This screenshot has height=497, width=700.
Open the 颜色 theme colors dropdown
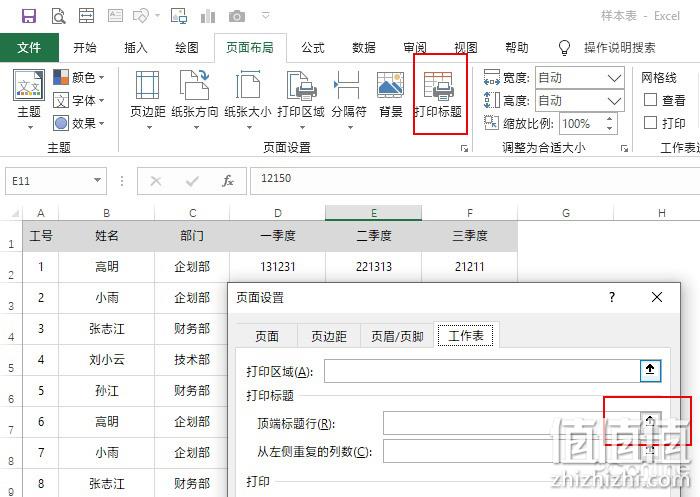79,77
